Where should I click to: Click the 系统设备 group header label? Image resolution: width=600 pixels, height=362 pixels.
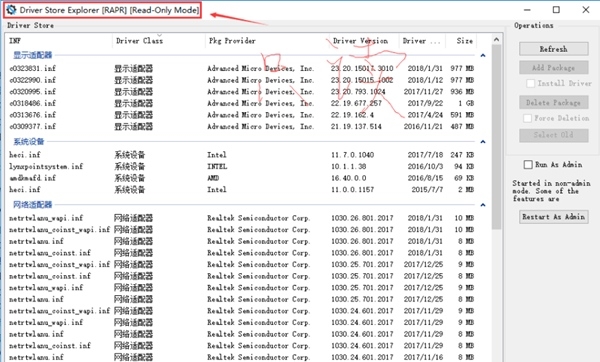tap(29, 142)
